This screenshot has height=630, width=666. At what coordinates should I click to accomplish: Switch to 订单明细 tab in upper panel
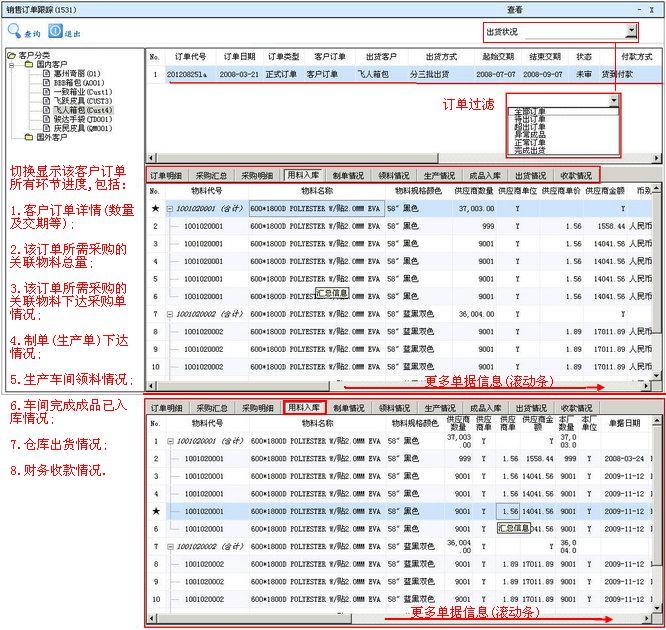(x=166, y=175)
